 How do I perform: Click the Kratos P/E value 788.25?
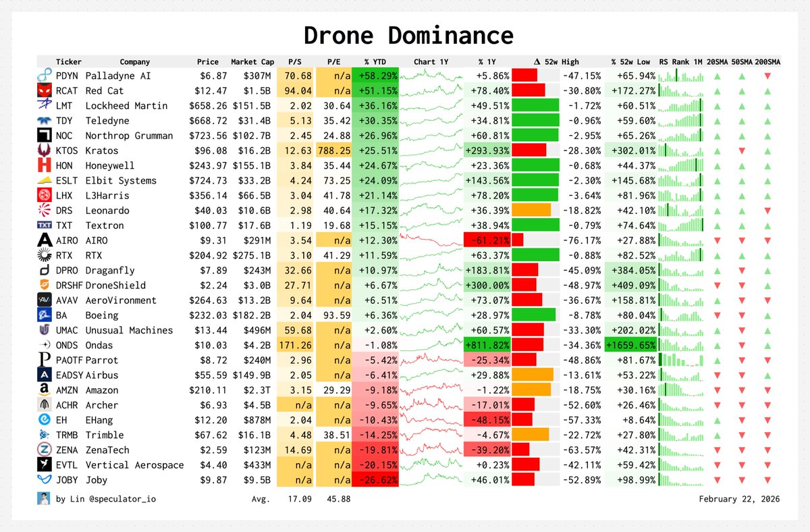(x=333, y=151)
